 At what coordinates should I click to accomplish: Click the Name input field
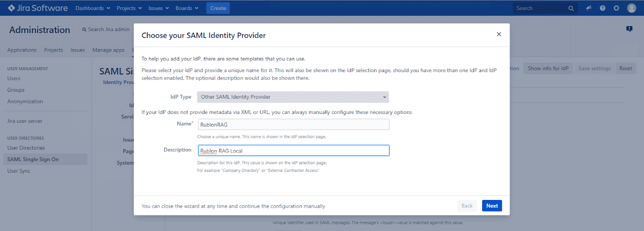(x=293, y=125)
